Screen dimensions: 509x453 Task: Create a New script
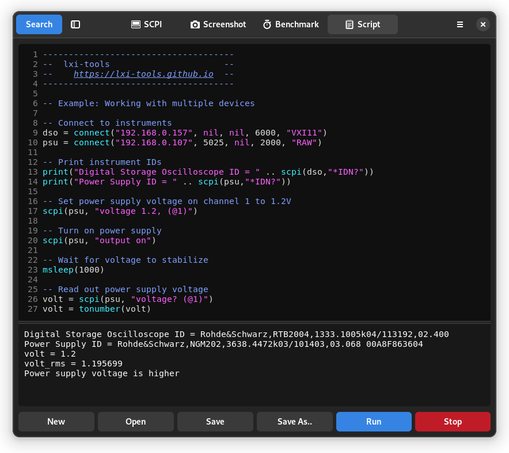(x=56, y=422)
